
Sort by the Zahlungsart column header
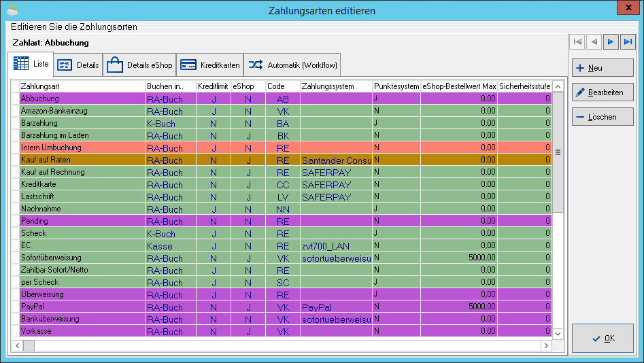pos(82,86)
